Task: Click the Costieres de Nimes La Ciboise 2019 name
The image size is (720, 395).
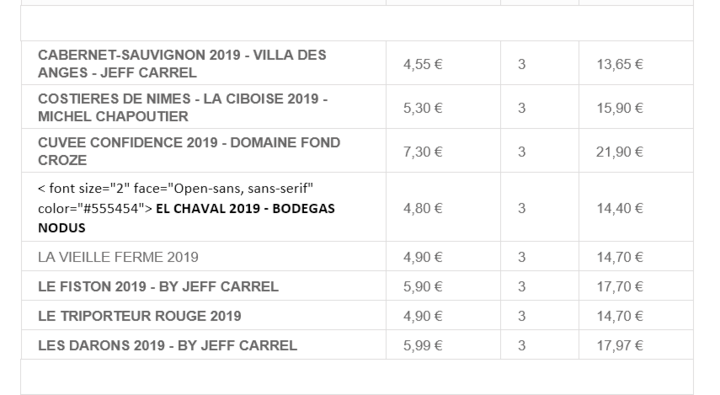Action: click(x=183, y=107)
